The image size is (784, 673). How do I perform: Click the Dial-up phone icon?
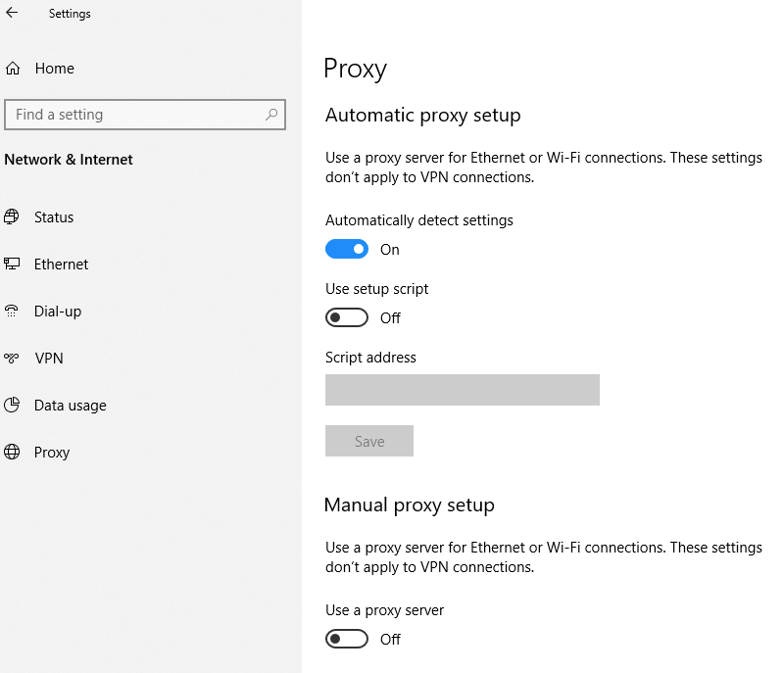point(12,311)
